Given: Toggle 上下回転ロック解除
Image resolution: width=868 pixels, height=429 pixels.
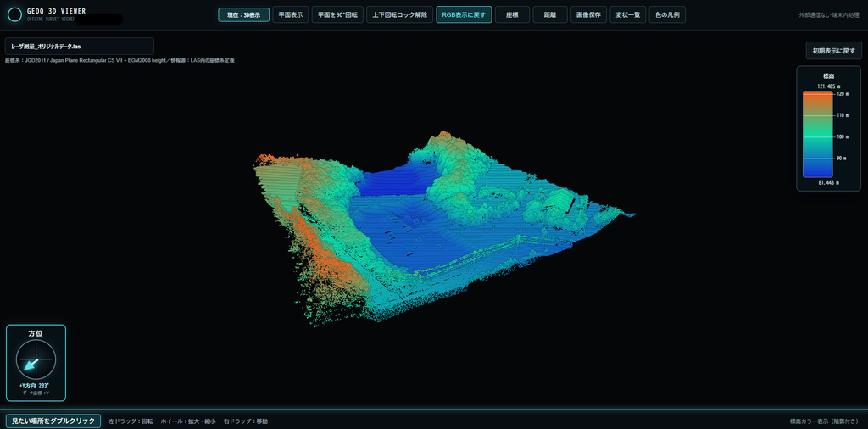Looking at the screenshot, I should [400, 14].
